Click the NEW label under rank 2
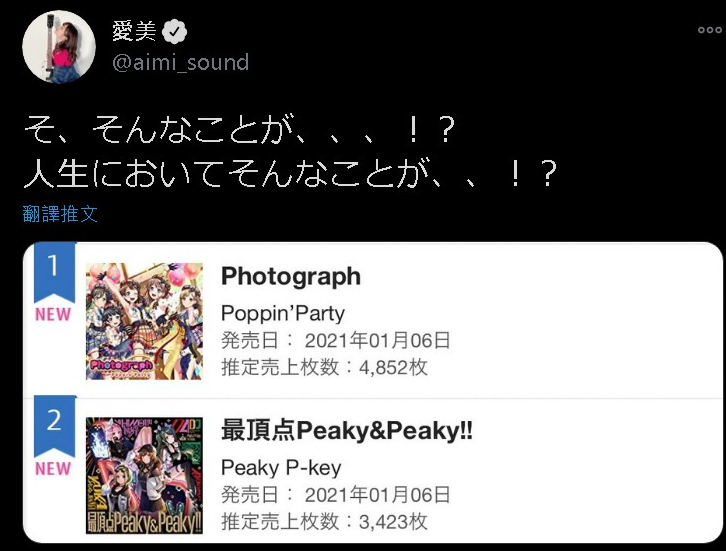The width and height of the screenshot is (726, 551). [x=53, y=469]
